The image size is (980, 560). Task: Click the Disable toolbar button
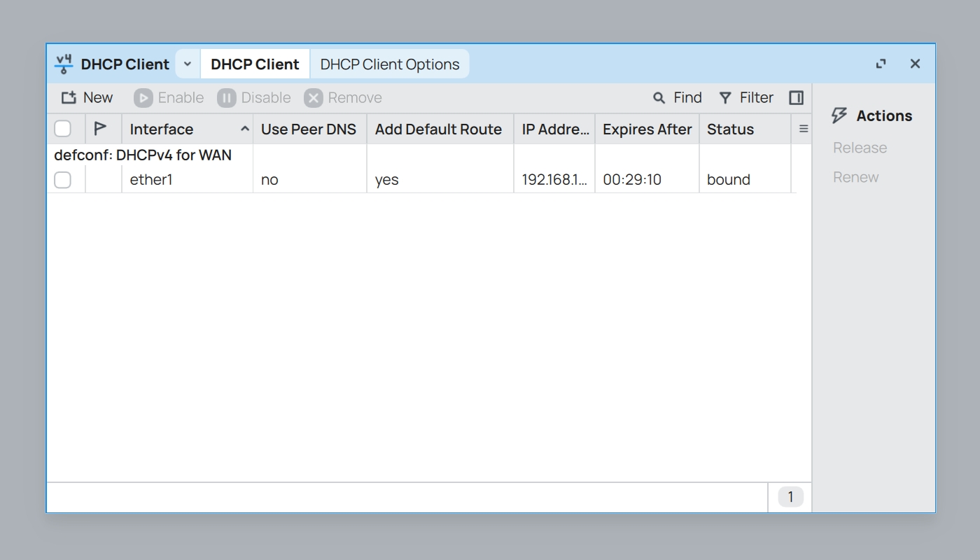click(254, 98)
